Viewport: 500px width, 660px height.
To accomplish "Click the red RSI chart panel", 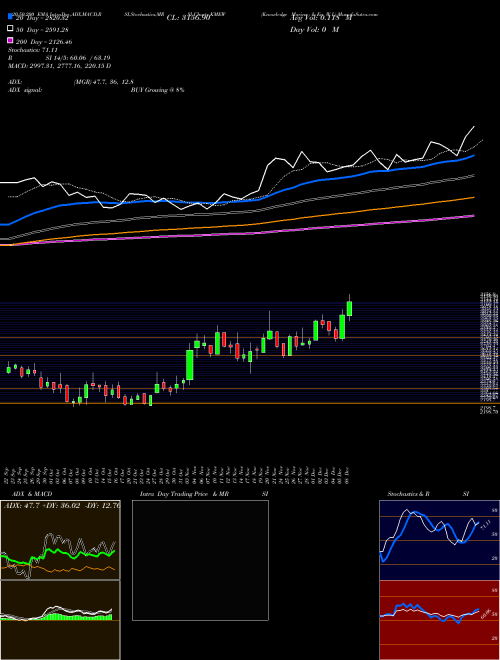I will click(x=439, y=620).
